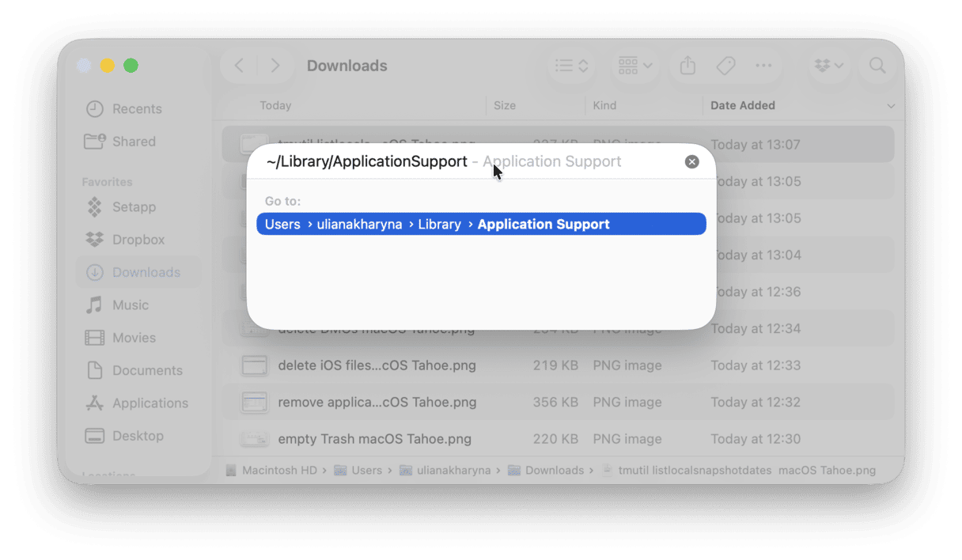962x560 pixels.
Task: Select the Shared item in sidebar
Action: coord(133,141)
